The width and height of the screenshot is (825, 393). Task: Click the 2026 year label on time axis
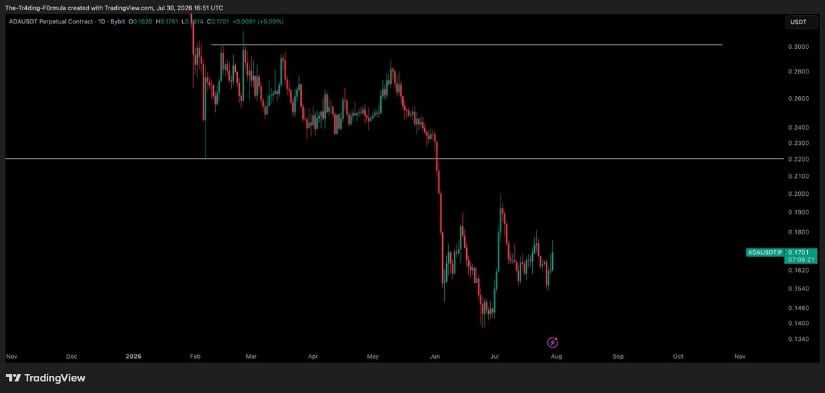pyautogui.click(x=134, y=356)
